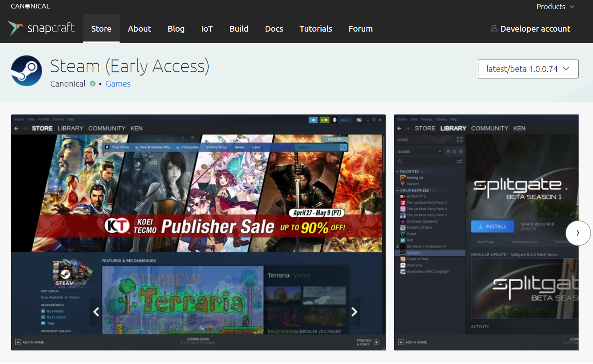The height and width of the screenshot is (364, 593).
Task: Click the Snapcraft logo
Action: click(x=41, y=28)
